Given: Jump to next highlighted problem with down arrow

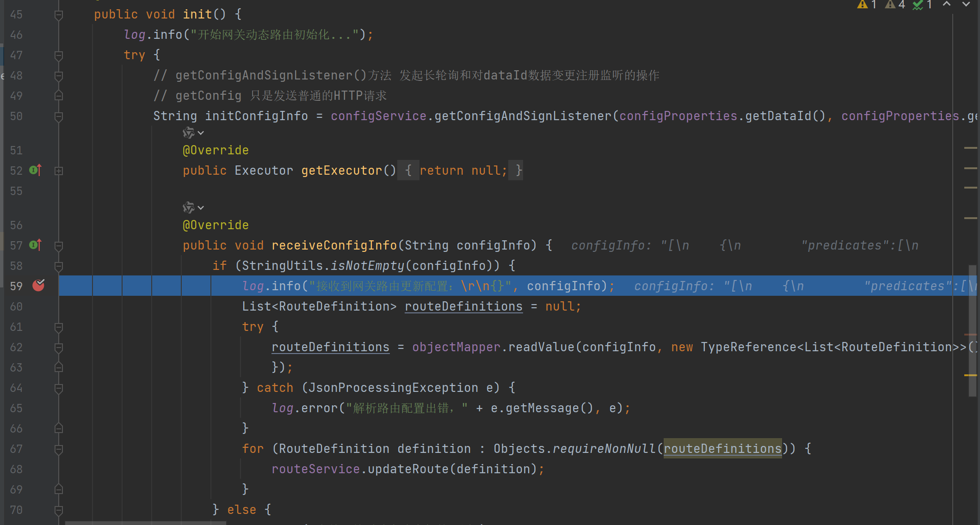Looking at the screenshot, I should coord(966,4).
